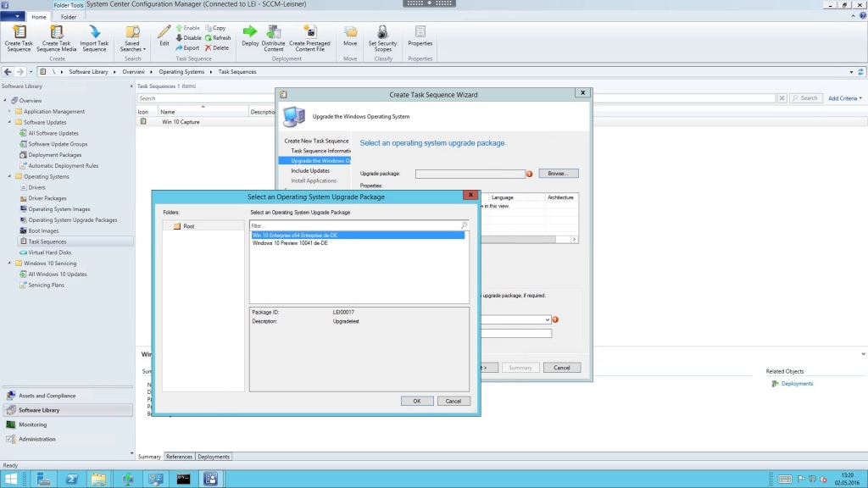Select All Windows 10 Updates
Viewport: 868px width, 488px height.
[58, 274]
